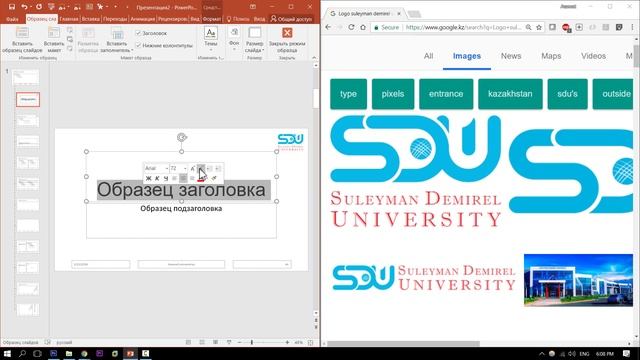
Task: Click the Образец подзаголовка subtitle text
Action: (x=181, y=209)
